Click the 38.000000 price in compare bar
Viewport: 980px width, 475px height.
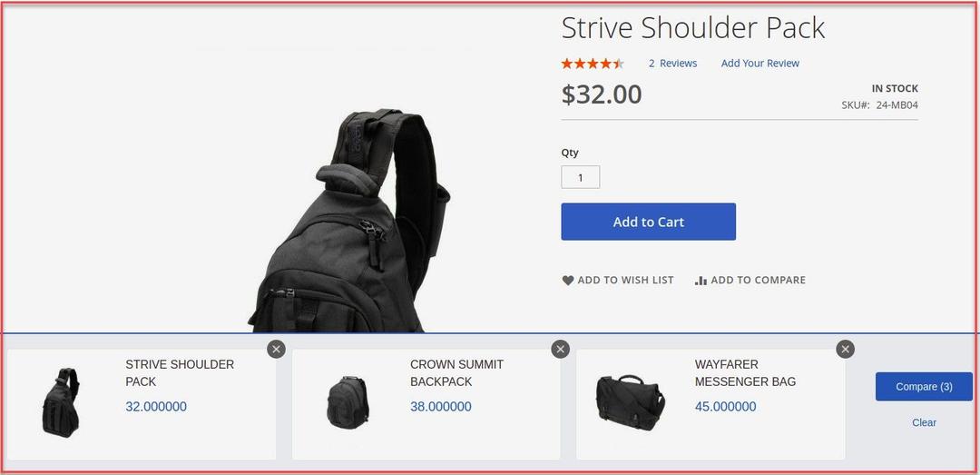441,407
